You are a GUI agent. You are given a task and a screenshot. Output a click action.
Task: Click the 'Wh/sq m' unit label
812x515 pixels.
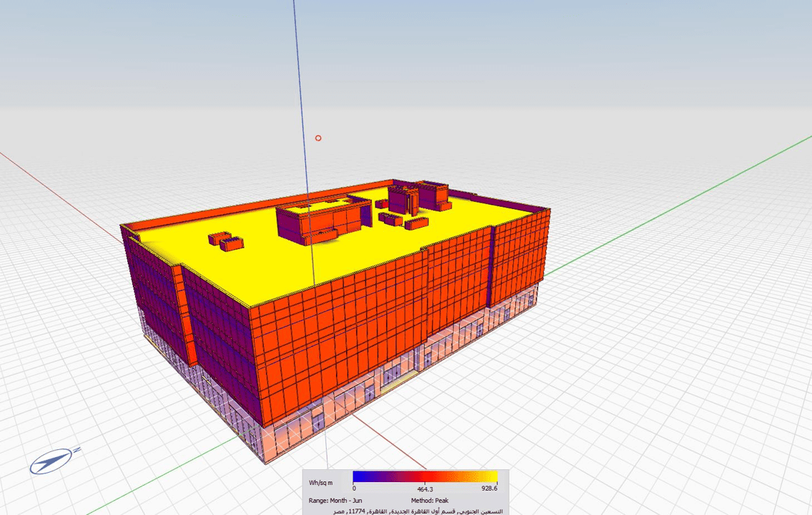click(x=320, y=483)
